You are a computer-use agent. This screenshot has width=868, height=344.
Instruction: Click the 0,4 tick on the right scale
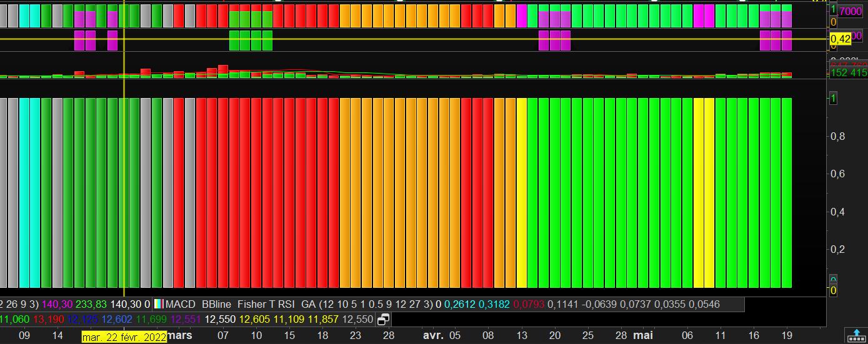pos(838,212)
